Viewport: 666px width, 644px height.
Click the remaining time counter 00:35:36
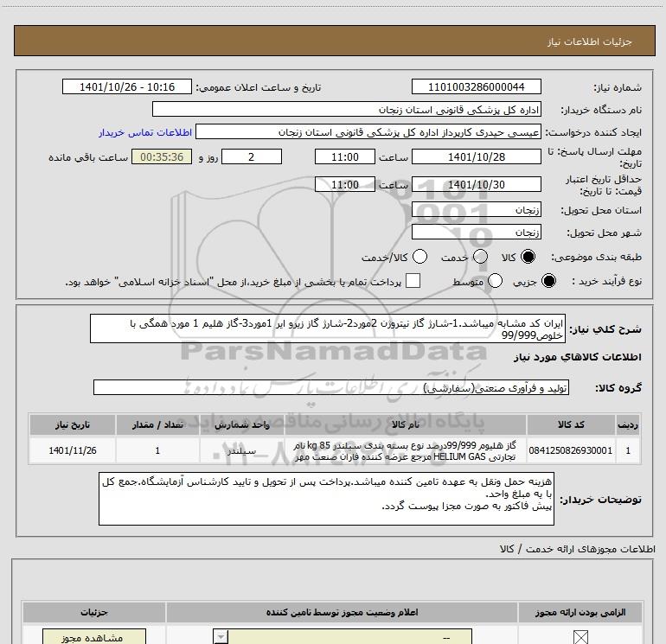tap(162, 156)
